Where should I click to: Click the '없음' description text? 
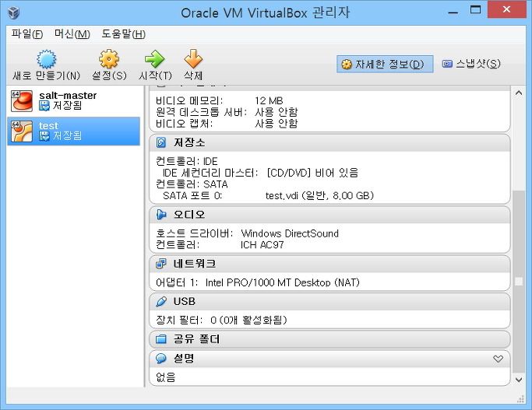pyautogui.click(x=166, y=377)
